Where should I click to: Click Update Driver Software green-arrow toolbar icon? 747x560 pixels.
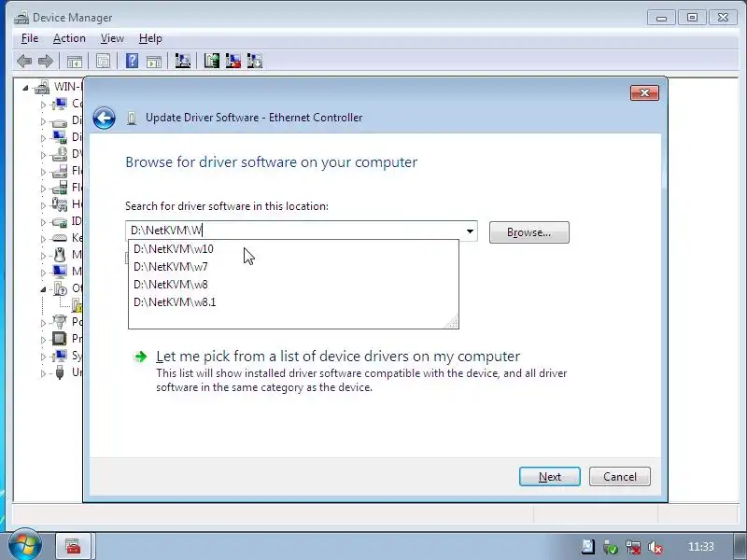[212, 61]
